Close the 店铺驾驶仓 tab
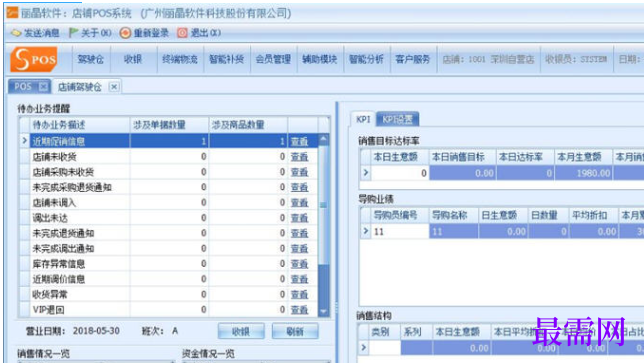The width and height of the screenshot is (644, 363). coord(114,87)
